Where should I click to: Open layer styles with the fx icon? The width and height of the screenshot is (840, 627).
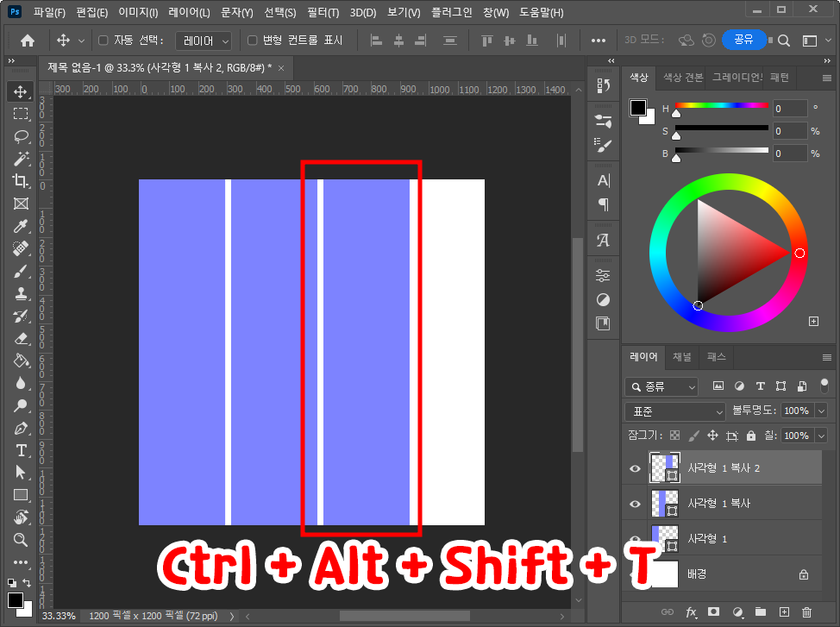pyautogui.click(x=691, y=612)
